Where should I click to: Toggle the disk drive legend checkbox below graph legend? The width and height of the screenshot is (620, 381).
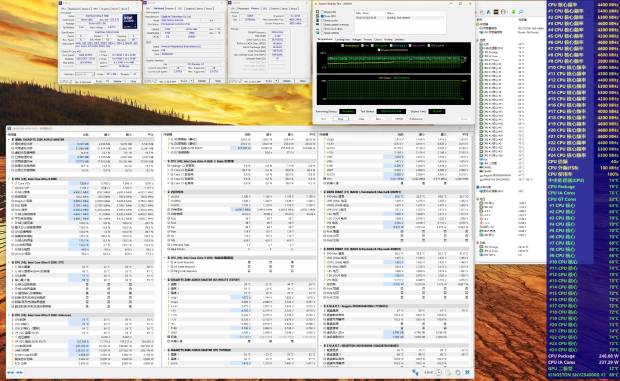point(379,50)
